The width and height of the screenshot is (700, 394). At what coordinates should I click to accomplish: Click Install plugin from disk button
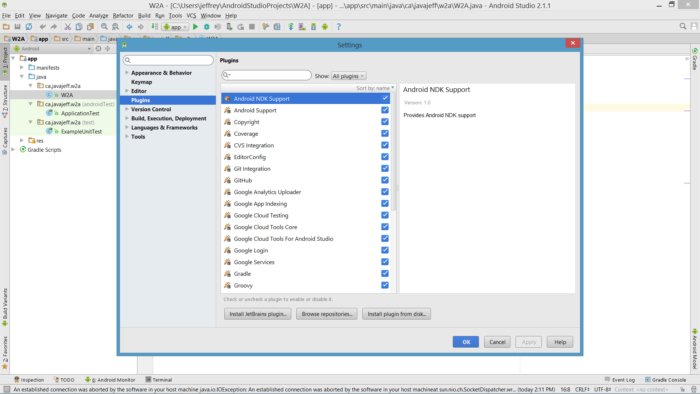tap(396, 314)
